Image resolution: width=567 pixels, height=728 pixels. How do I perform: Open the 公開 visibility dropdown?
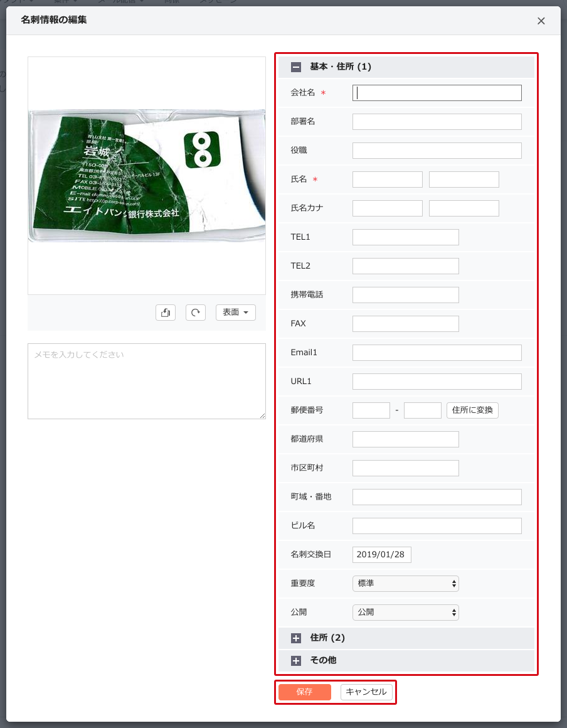point(406,613)
